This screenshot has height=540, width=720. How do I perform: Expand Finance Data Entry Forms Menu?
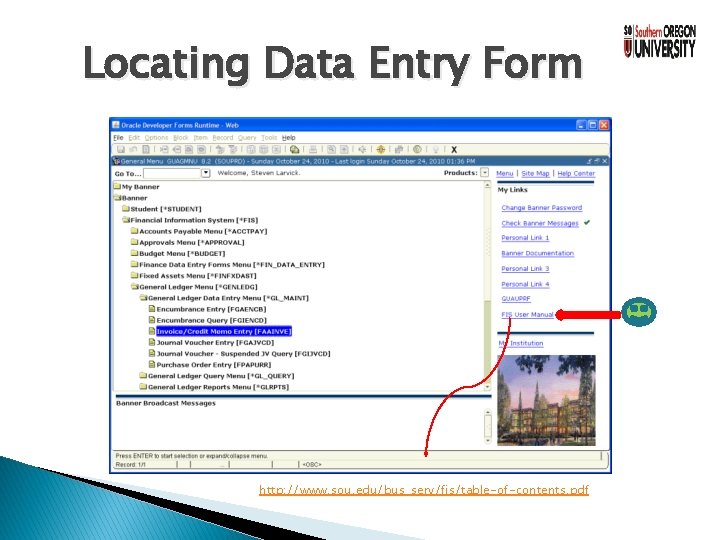pyautogui.click(x=135, y=264)
